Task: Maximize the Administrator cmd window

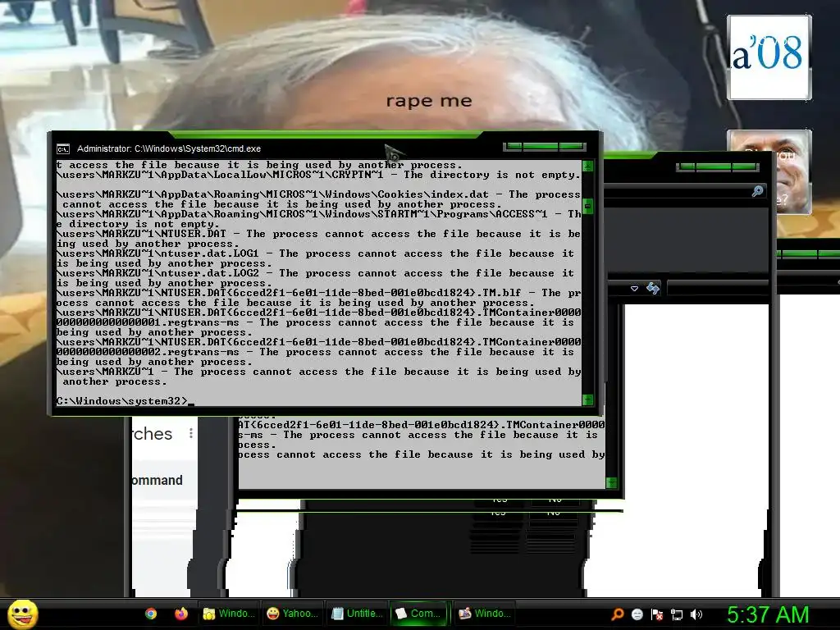Action: 540,146
